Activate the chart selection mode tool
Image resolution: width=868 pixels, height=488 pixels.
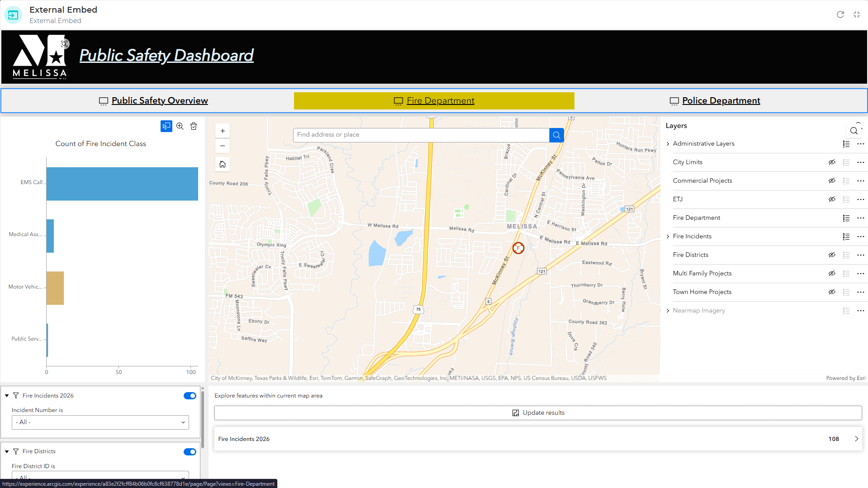click(x=166, y=126)
